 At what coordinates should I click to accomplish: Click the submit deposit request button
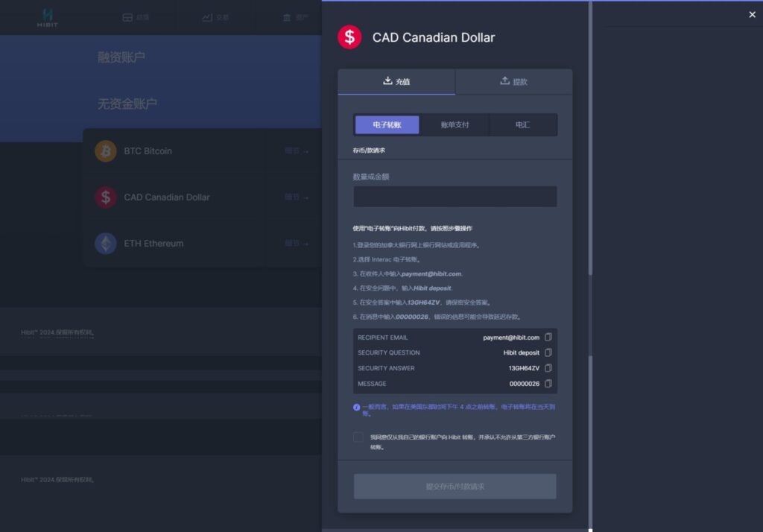tap(455, 487)
